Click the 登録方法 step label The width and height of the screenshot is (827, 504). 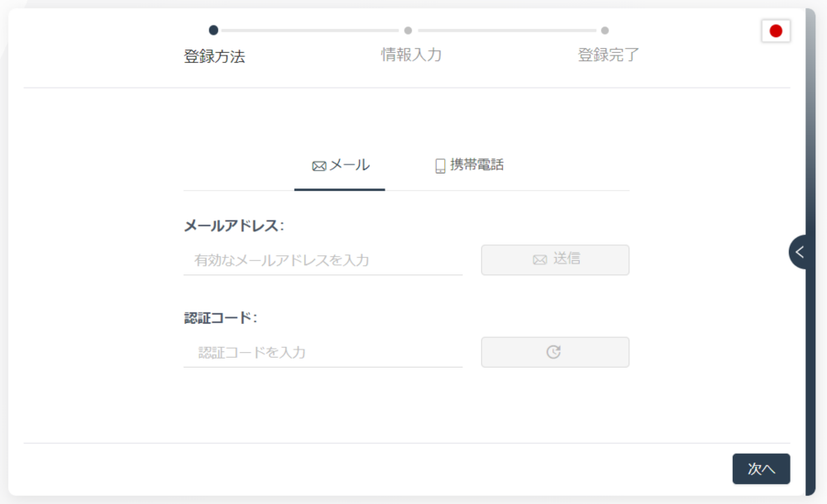214,56
